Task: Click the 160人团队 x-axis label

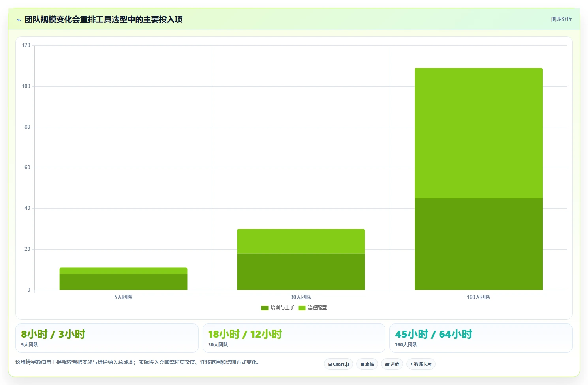Action: (x=479, y=297)
